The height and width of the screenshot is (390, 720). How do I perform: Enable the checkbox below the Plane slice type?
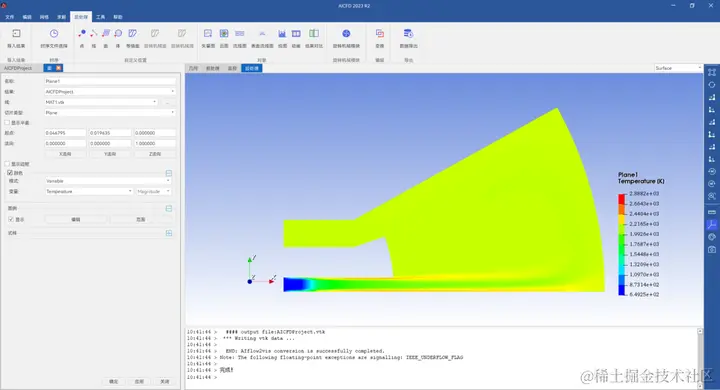point(7,123)
